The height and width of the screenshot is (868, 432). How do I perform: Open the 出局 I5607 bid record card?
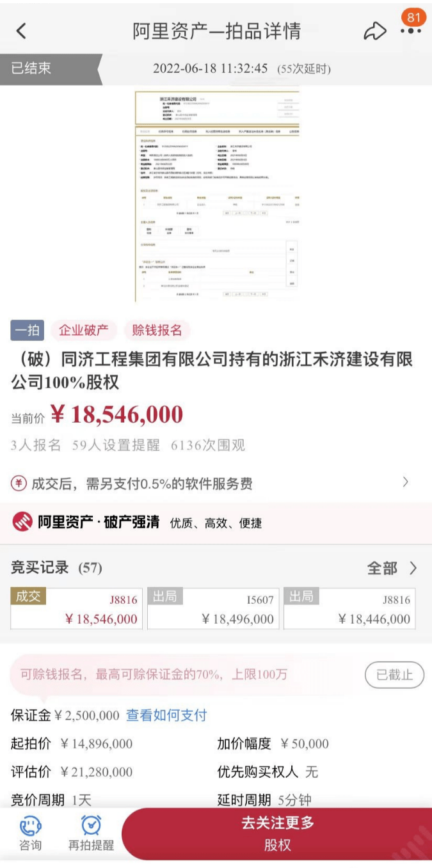click(213, 608)
